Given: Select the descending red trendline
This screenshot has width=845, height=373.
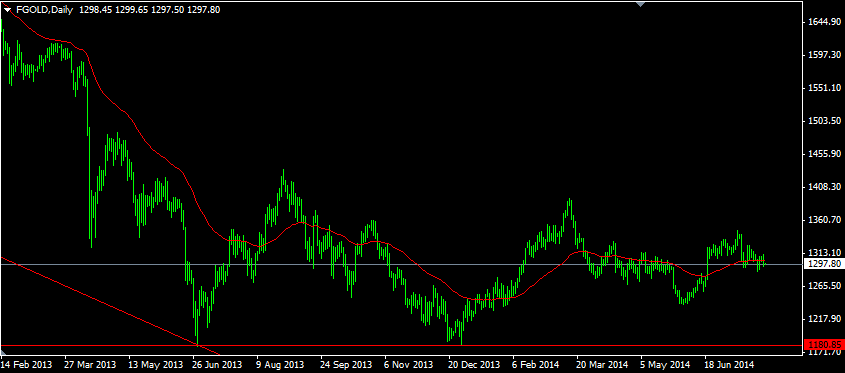Looking at the screenshot, I should point(109,306).
